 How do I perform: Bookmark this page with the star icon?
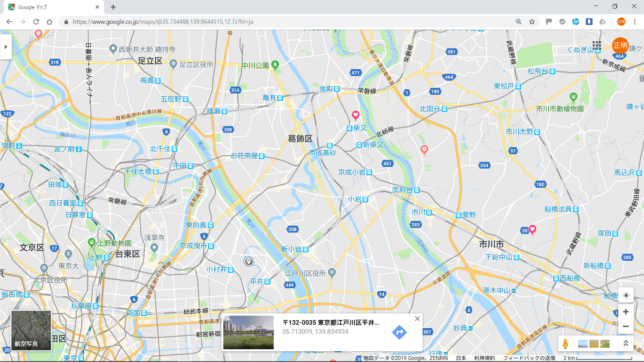tap(532, 21)
